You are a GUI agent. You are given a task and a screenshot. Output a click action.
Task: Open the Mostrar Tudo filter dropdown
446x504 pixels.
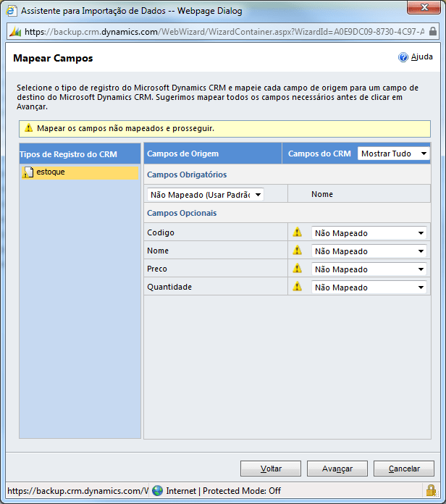click(x=394, y=154)
